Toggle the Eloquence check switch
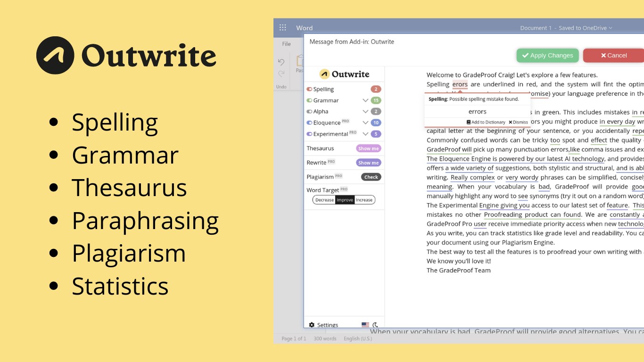This screenshot has height=362, width=644. 309,123
